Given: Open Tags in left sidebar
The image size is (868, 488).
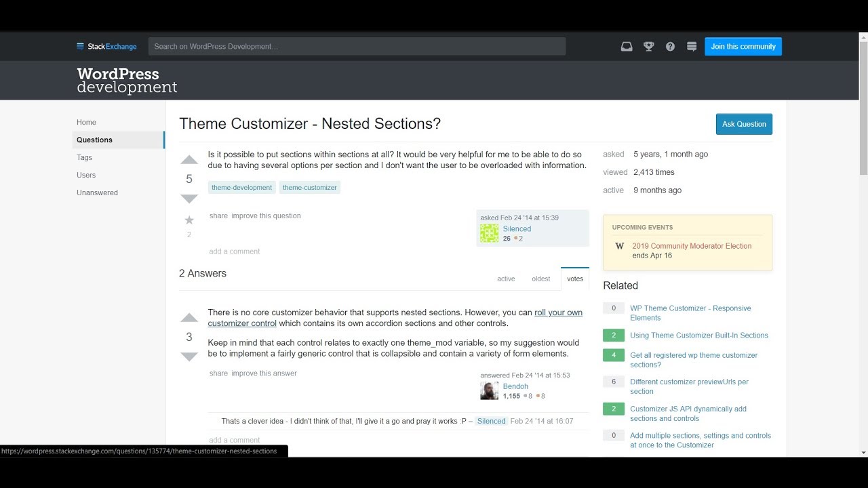Looking at the screenshot, I should point(84,157).
